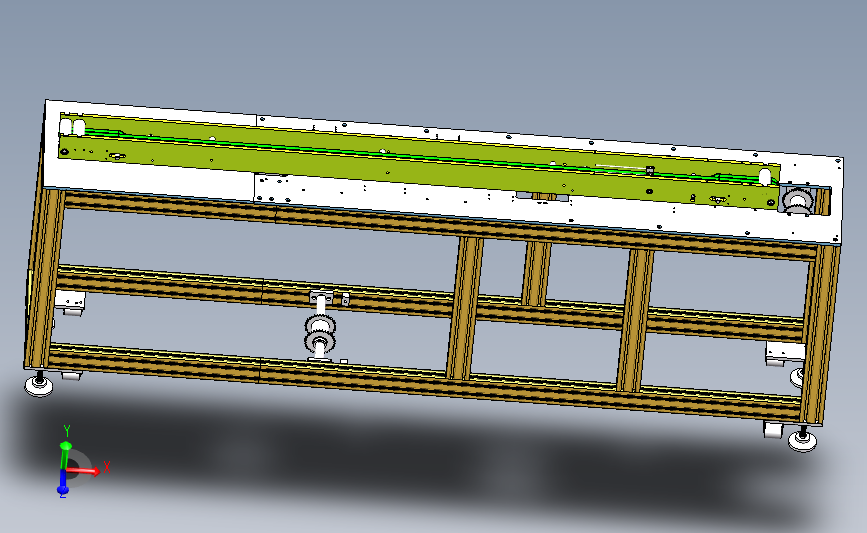The width and height of the screenshot is (867, 533).
Task: Select the right corner leg of the frame
Action: click(x=820, y=335)
